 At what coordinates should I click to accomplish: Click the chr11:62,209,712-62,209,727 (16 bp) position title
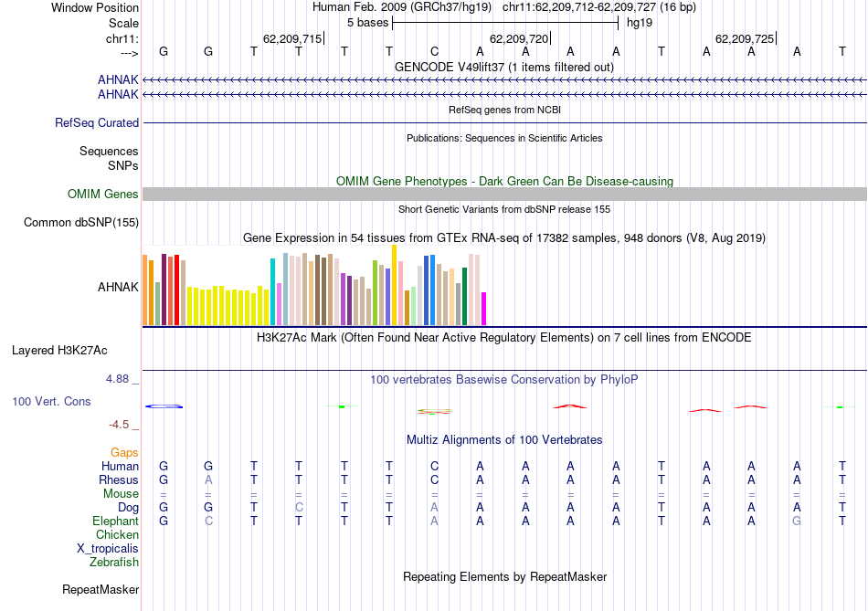599,7
